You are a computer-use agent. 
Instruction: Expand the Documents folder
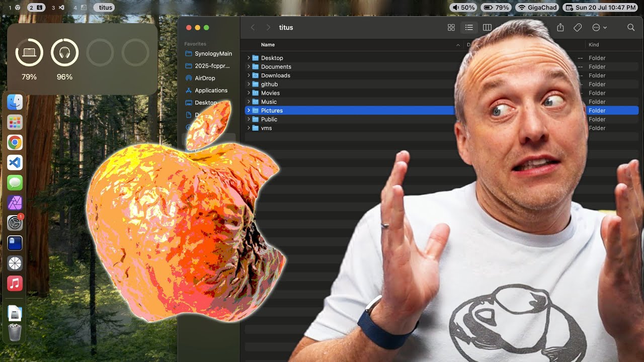[249, 66]
